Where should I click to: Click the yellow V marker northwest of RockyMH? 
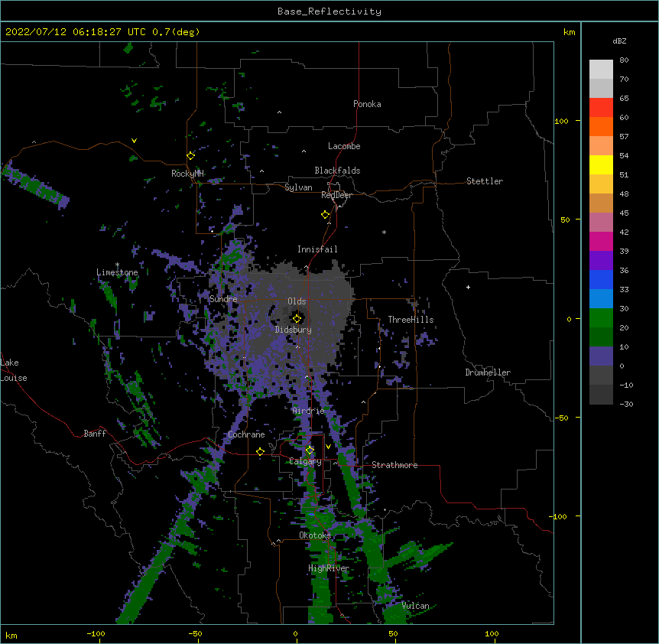point(134,141)
